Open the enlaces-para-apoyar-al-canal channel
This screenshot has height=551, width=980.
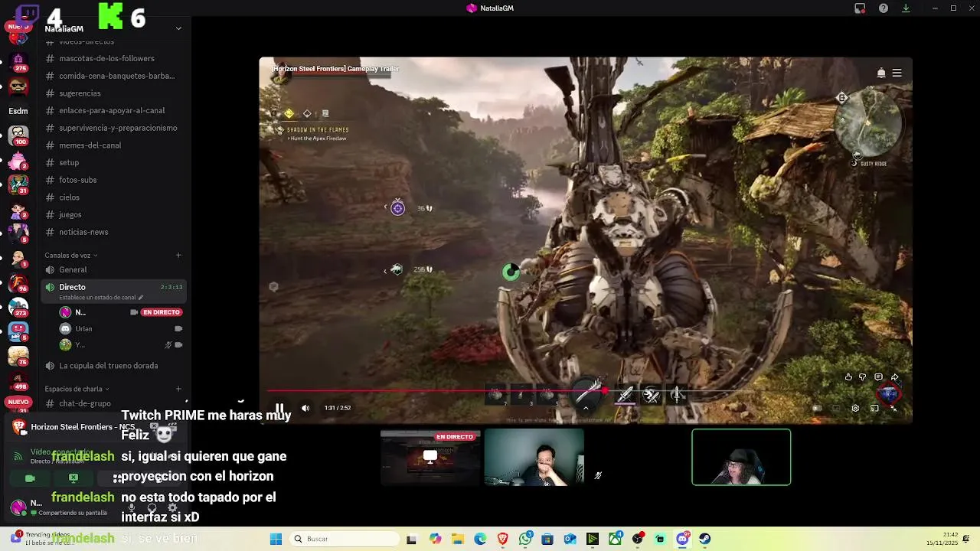coord(115,110)
